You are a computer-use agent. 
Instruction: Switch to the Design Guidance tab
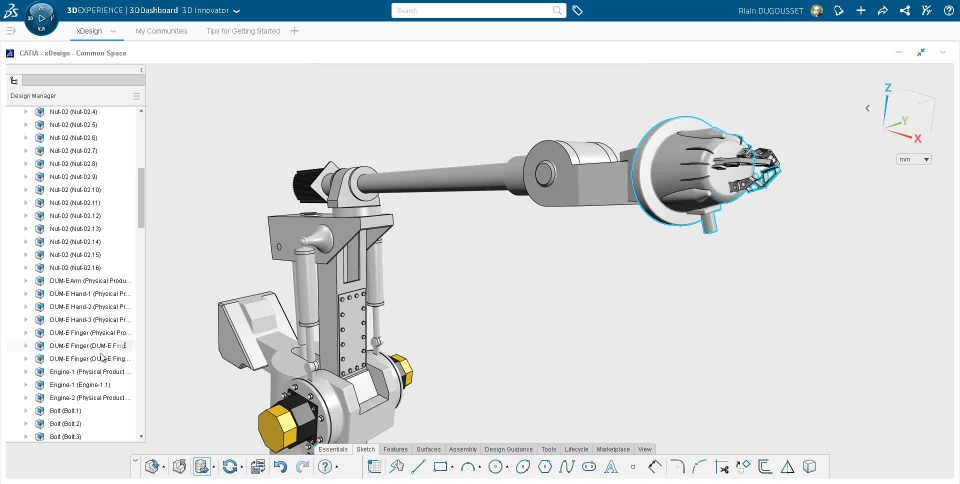(x=508, y=449)
